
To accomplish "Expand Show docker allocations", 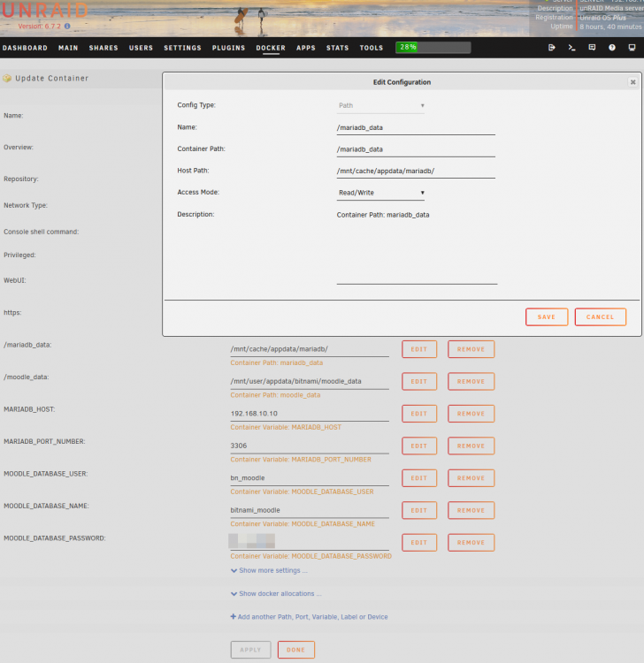I will [x=276, y=594].
